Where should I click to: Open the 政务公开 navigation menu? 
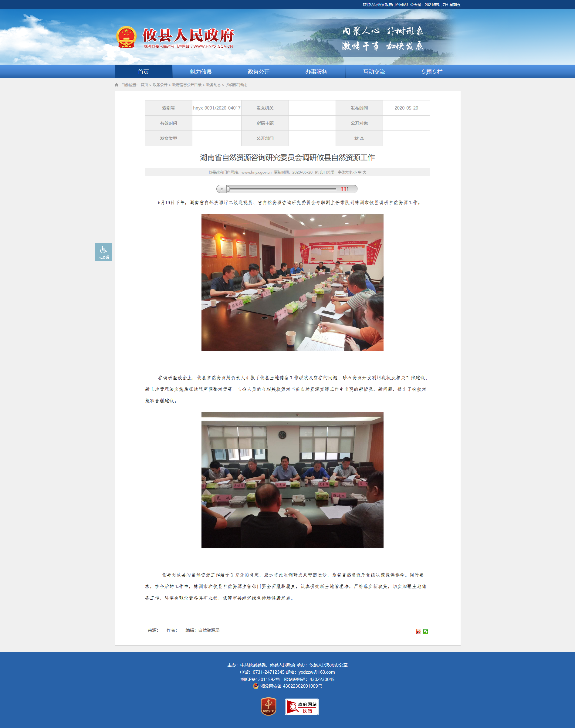259,72
